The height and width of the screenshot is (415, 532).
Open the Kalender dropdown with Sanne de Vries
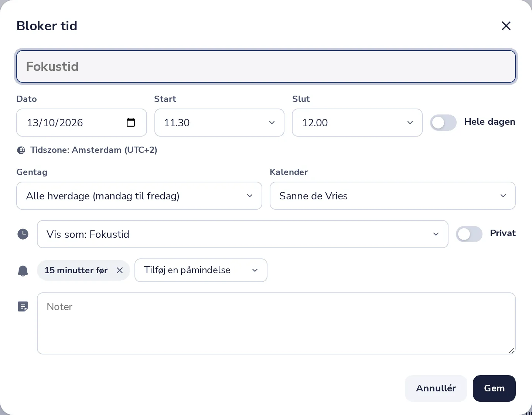(x=393, y=196)
